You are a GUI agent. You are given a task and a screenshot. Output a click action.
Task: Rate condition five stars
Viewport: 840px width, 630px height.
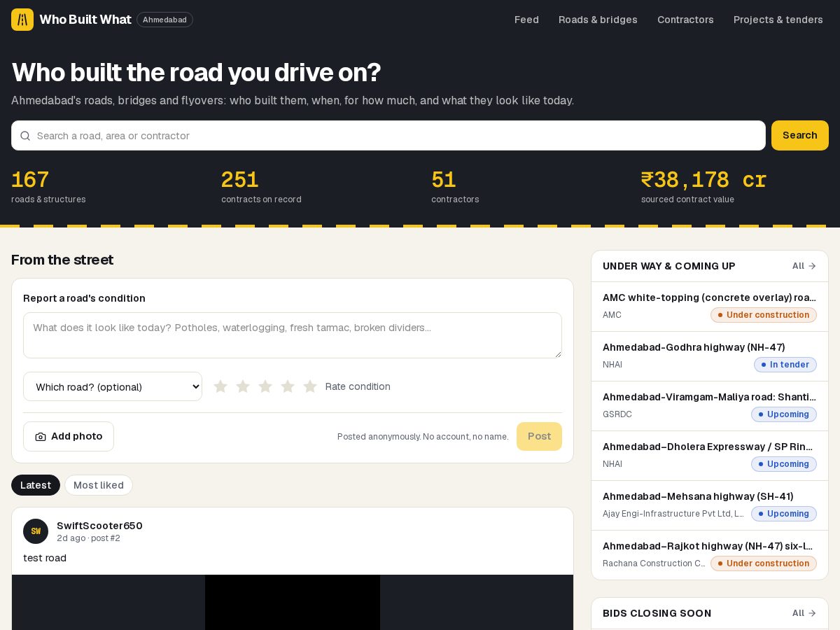(x=310, y=386)
